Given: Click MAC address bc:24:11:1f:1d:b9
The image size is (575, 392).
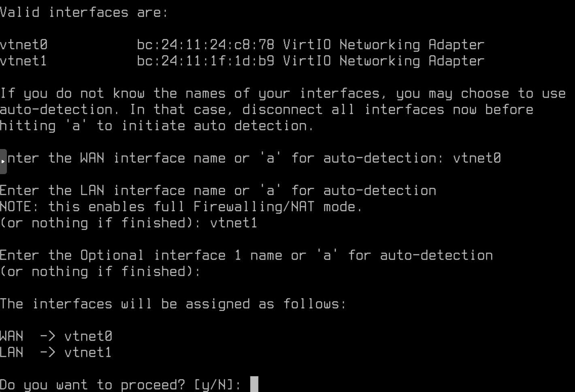Looking at the screenshot, I should click(x=205, y=61).
